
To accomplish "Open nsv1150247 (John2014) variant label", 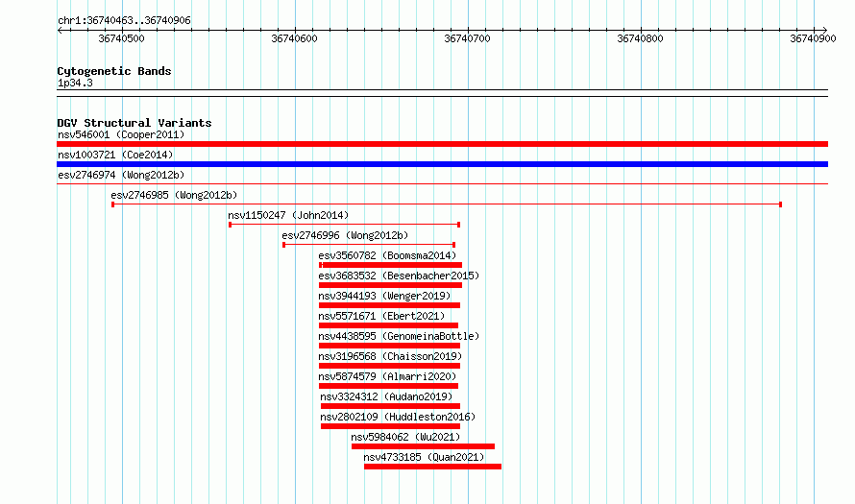I will pos(288,215).
